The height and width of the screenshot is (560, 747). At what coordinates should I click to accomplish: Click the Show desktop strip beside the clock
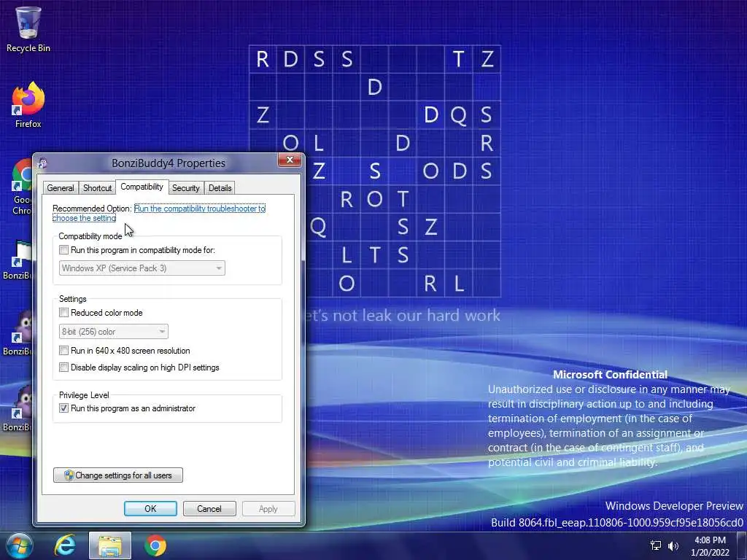click(742, 545)
